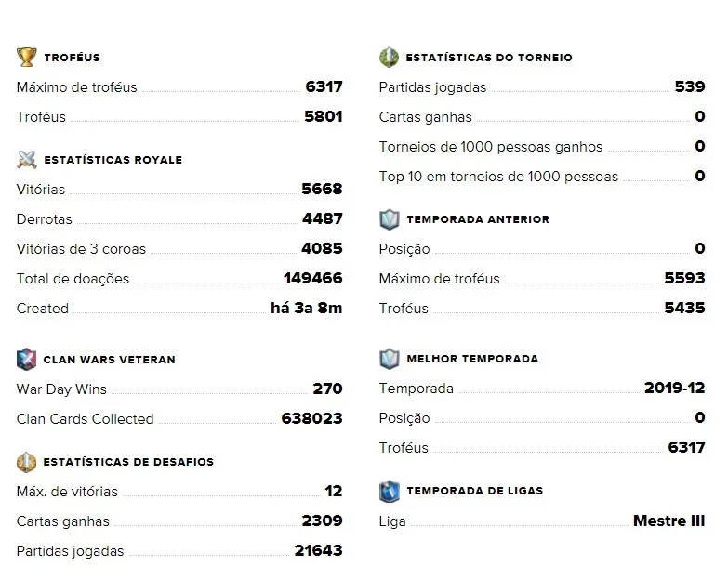The height and width of the screenshot is (580, 728).
Task: Click the Mestre III league label
Action: click(669, 521)
